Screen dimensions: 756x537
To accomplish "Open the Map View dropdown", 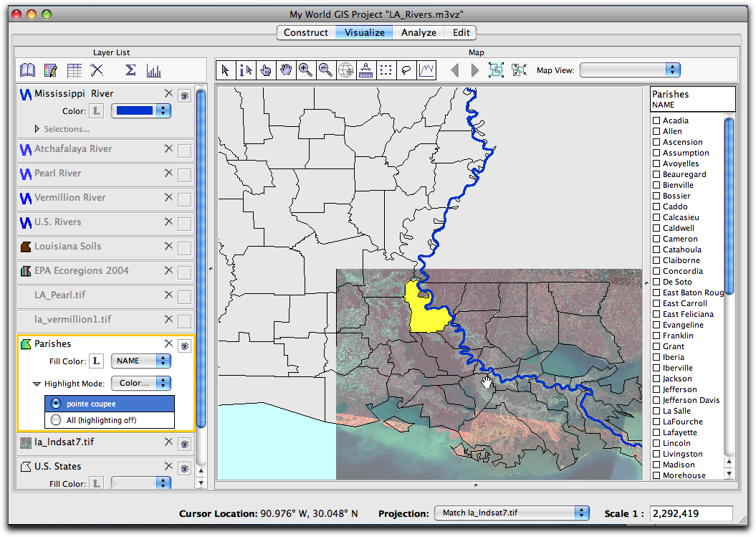I will [629, 70].
